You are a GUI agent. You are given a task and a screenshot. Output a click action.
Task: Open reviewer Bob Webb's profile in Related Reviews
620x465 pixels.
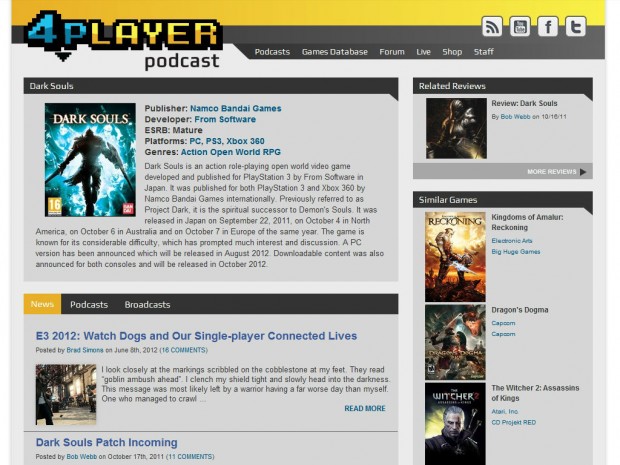pos(515,117)
